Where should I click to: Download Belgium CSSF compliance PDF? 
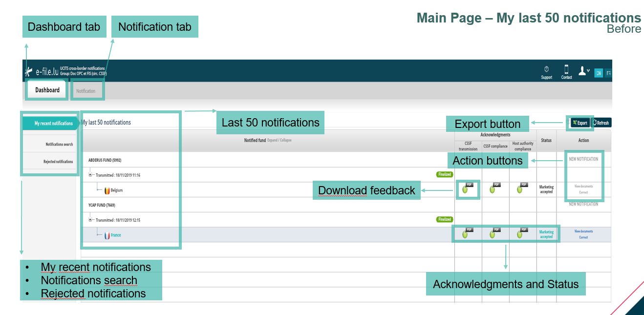pyautogui.click(x=494, y=188)
